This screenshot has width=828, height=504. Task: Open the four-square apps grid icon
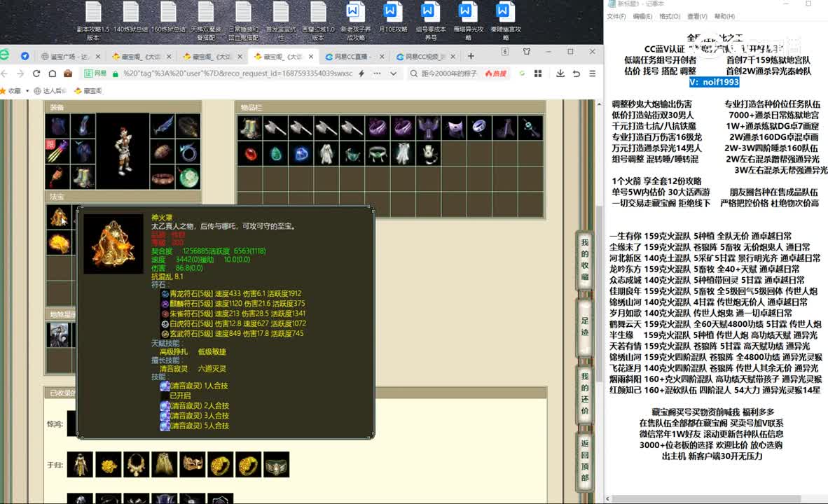pos(538,73)
